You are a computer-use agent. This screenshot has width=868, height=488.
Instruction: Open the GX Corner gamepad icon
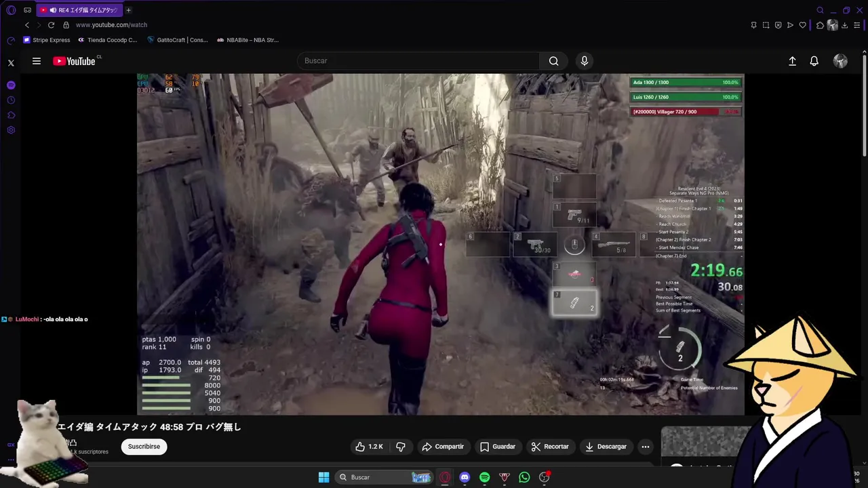coord(27,10)
